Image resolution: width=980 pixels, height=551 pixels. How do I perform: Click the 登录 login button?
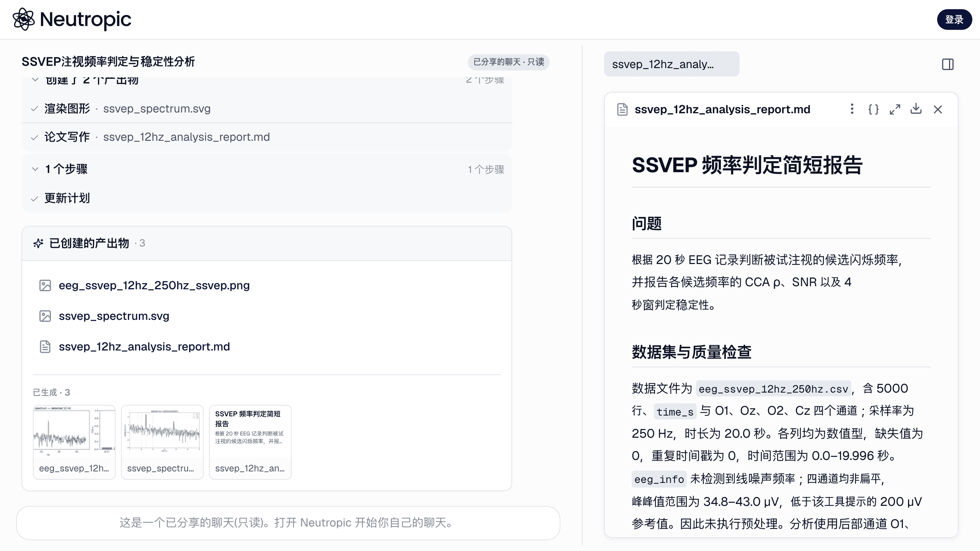coord(954,20)
